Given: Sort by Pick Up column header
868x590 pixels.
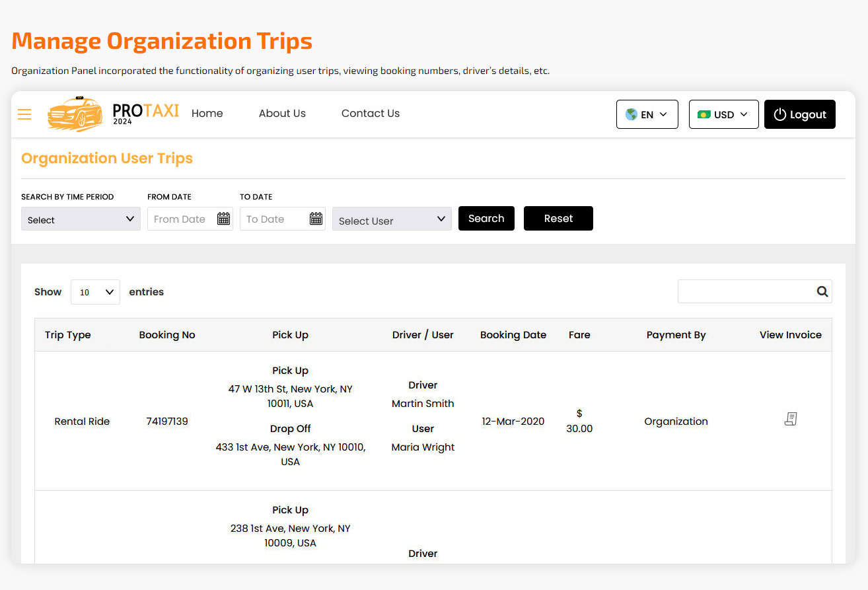Looking at the screenshot, I should tap(291, 335).
